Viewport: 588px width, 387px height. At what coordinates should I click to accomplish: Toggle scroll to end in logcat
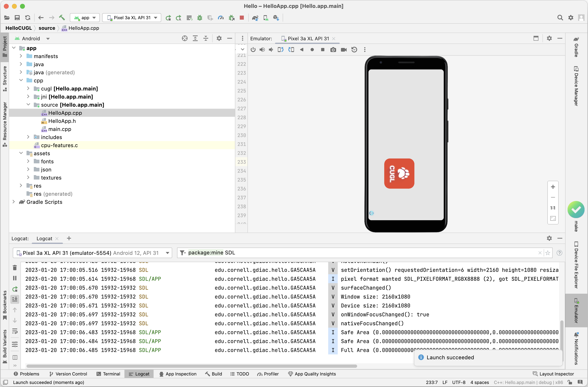(x=15, y=299)
